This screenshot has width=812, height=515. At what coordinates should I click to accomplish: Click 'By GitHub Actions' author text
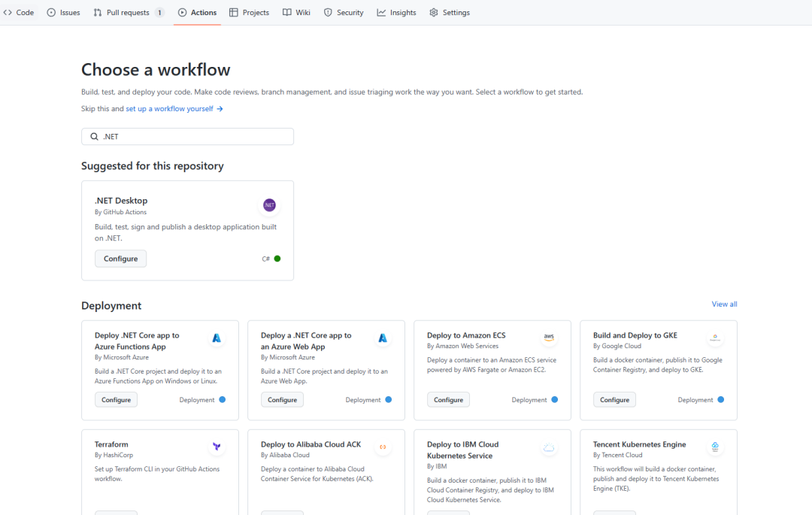pos(120,212)
